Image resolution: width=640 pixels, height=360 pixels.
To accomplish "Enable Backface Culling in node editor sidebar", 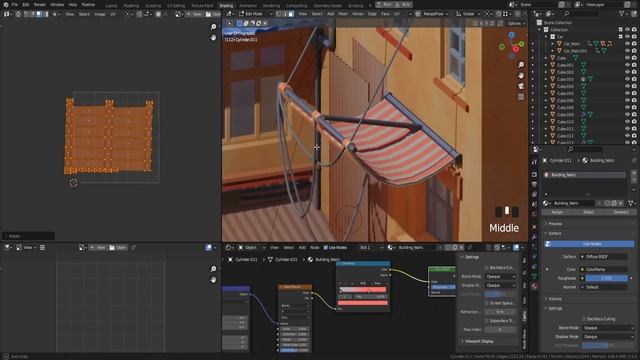I will click(x=487, y=267).
